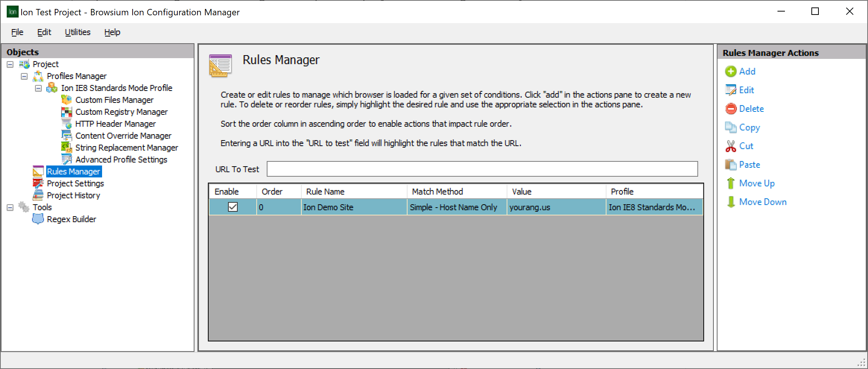Collapse the Ion IE8 Standards Mode Profile node
The image size is (868, 369).
point(38,88)
